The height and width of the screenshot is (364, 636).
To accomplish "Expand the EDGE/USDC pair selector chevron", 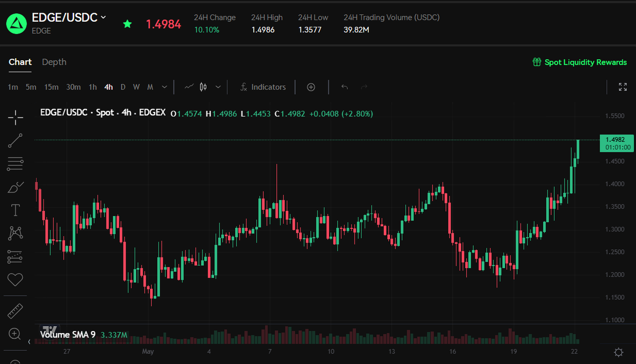I will tap(103, 17).
